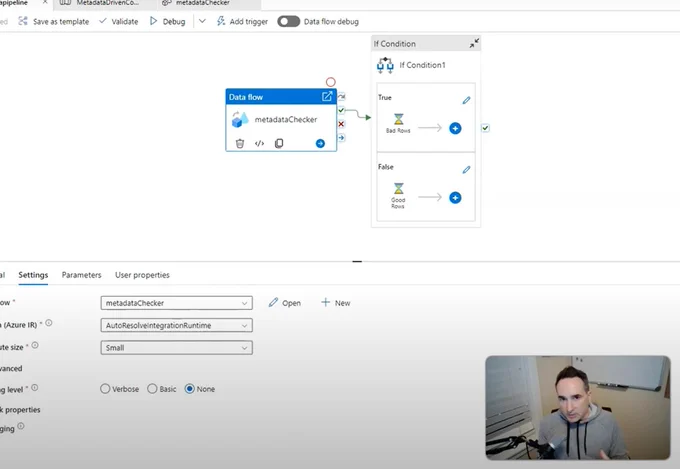The width and height of the screenshot is (680, 469).
Task: Click success connector of If Condition
Action: pos(485,128)
